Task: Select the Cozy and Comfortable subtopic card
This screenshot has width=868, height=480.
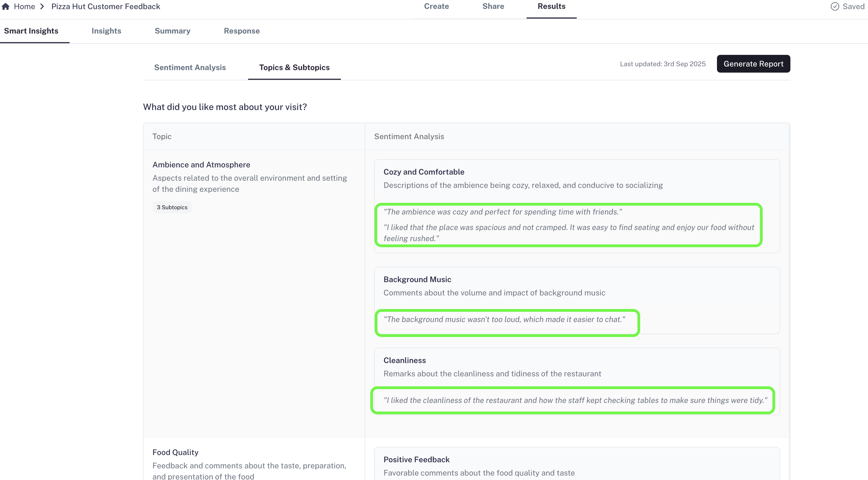Action: pyautogui.click(x=423, y=172)
